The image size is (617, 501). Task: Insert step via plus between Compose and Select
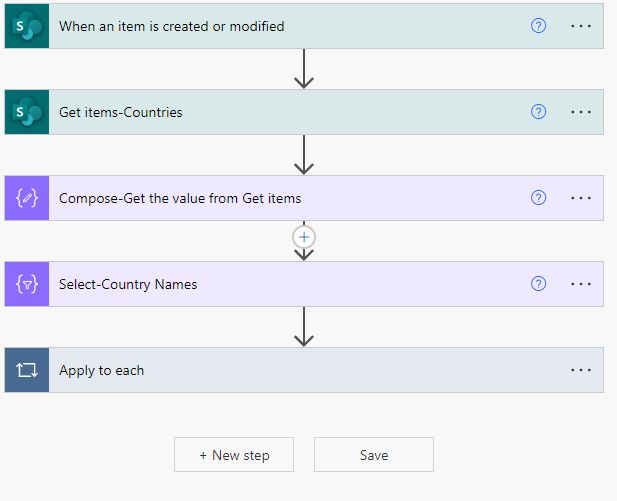304,237
